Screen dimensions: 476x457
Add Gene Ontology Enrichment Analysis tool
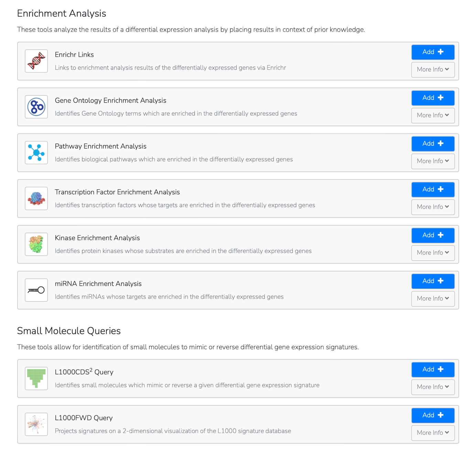pyautogui.click(x=433, y=98)
